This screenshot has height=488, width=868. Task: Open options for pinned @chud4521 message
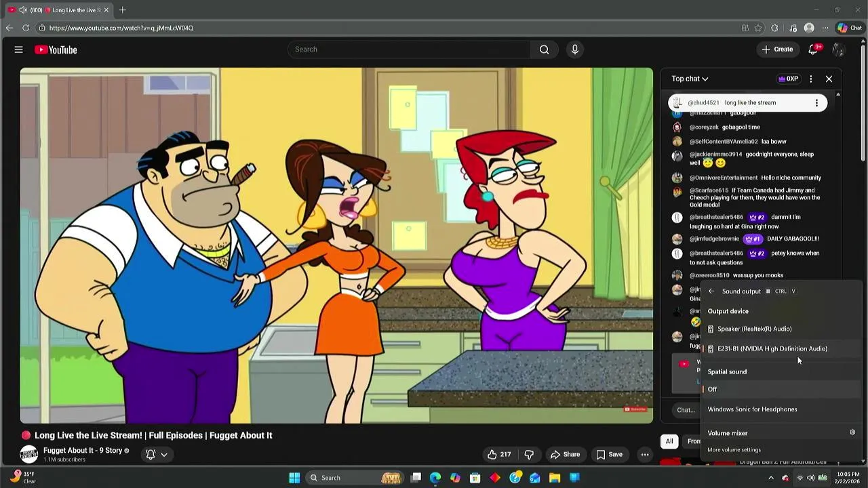tap(816, 103)
